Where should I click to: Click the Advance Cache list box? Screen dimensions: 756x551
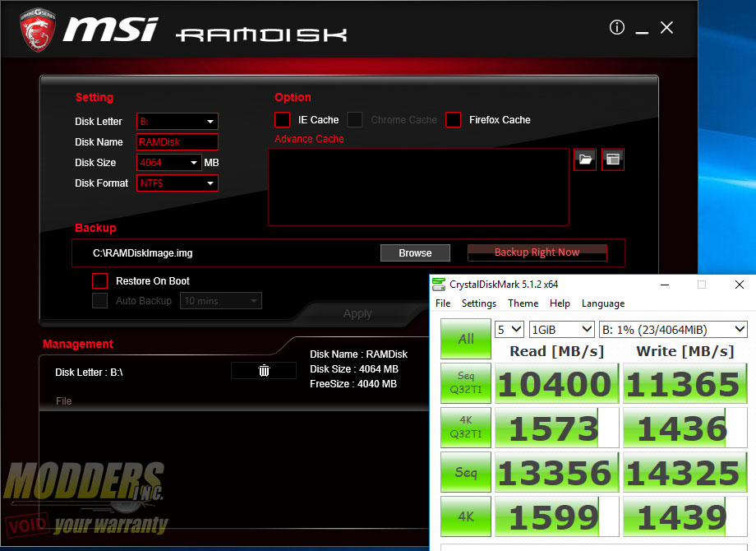[418, 188]
